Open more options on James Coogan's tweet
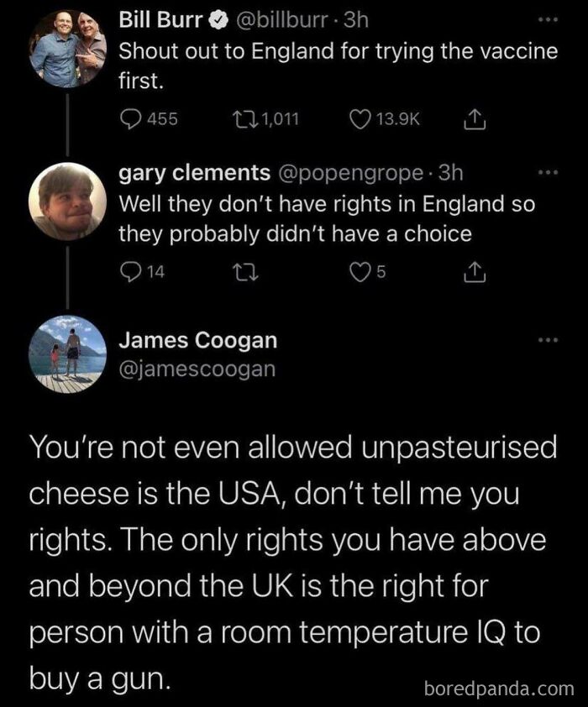 [547, 340]
